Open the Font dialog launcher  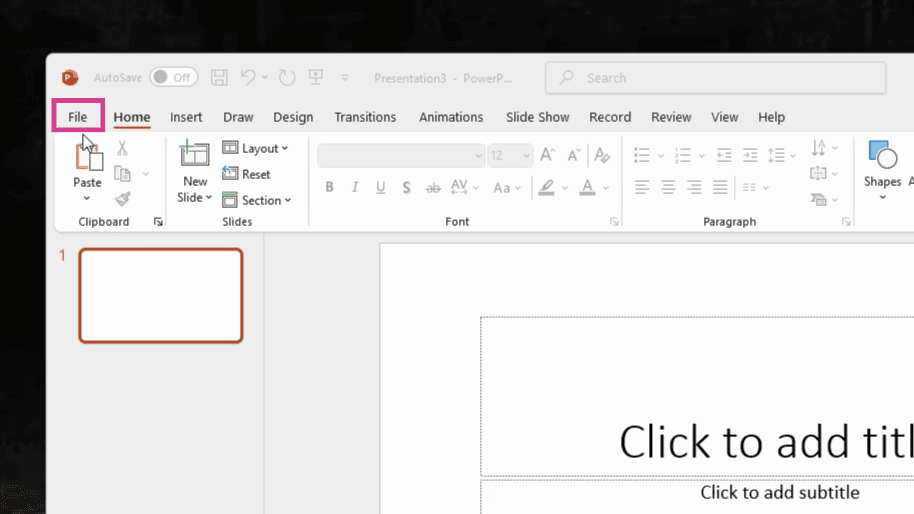click(614, 222)
